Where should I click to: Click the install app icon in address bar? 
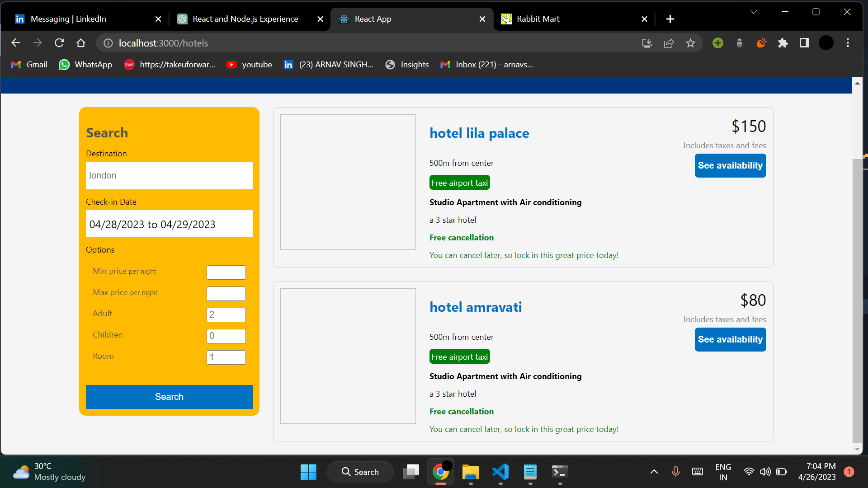tap(647, 43)
